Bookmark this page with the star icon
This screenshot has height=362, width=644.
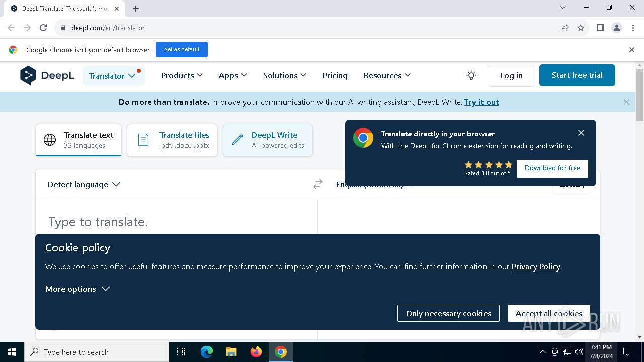click(581, 28)
